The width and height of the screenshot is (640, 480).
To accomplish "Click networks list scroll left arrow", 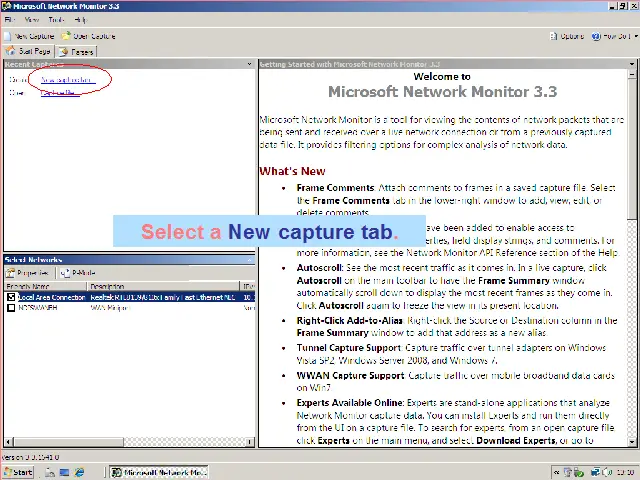I will (9, 442).
